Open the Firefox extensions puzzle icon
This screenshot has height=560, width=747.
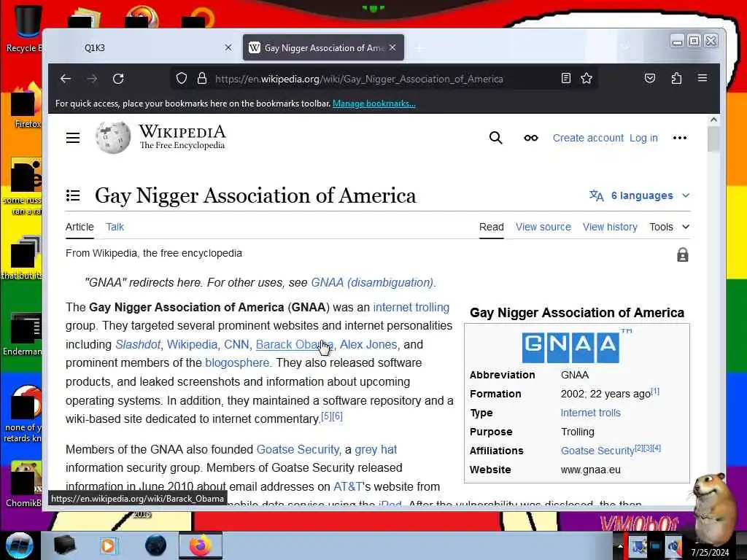[x=676, y=78]
